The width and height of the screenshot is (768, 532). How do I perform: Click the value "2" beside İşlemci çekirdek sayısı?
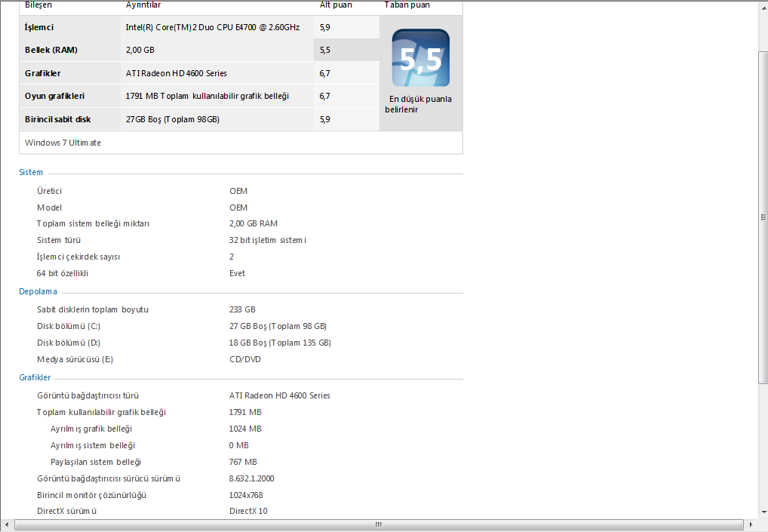(232, 257)
